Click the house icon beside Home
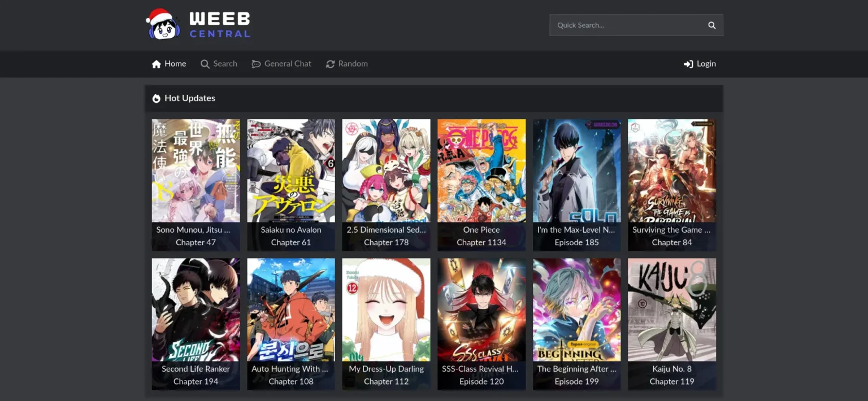868x401 pixels. pos(157,64)
